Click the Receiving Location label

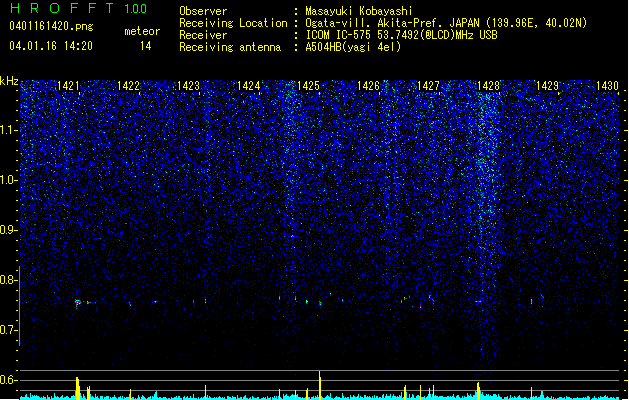tap(233, 23)
